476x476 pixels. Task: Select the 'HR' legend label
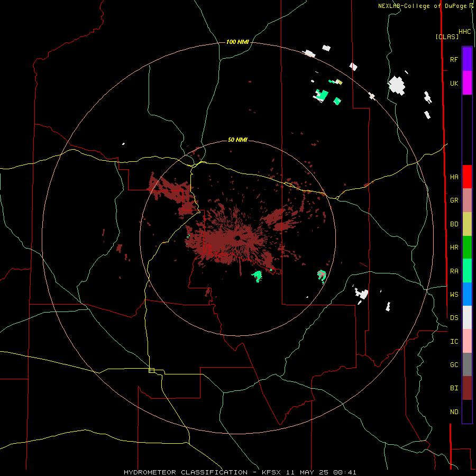454,248
